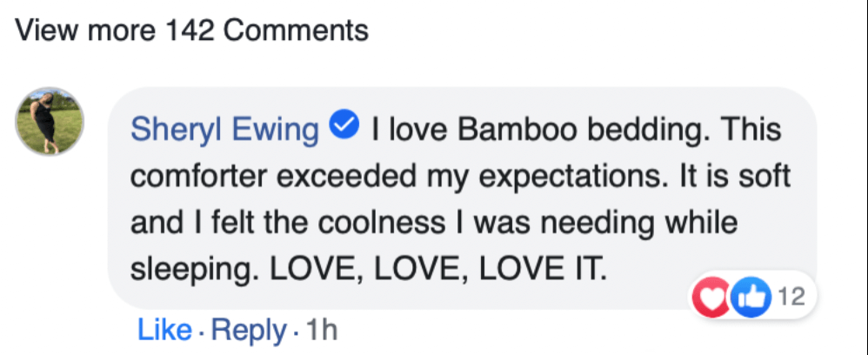Expand the View more 142 Comments link
868x355 pixels.
click(x=192, y=31)
